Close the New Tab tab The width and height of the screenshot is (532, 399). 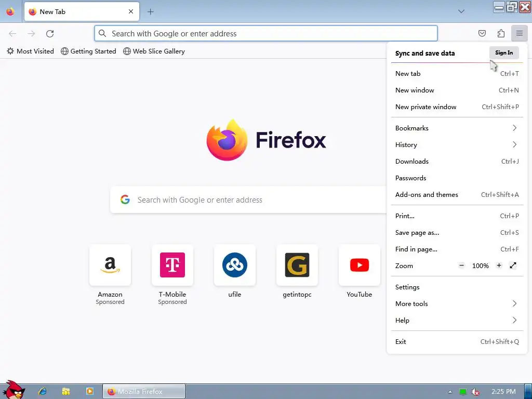point(131,11)
